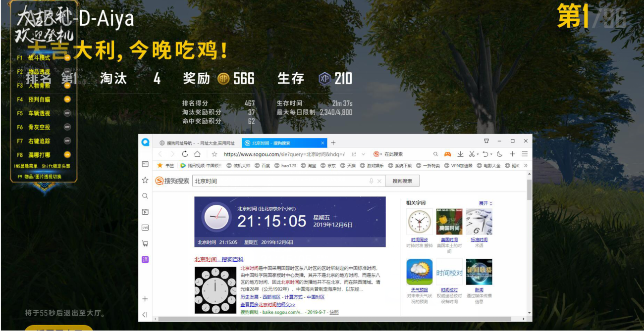
Task: Click the Sogou browser logo icon
Action: pos(146,142)
